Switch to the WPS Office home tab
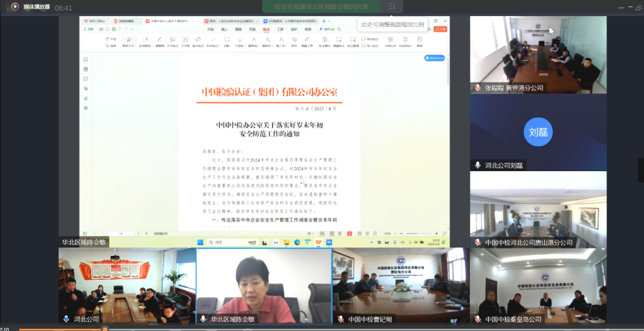Image resolution: width=644 pixels, height=331 pixels. point(95,21)
